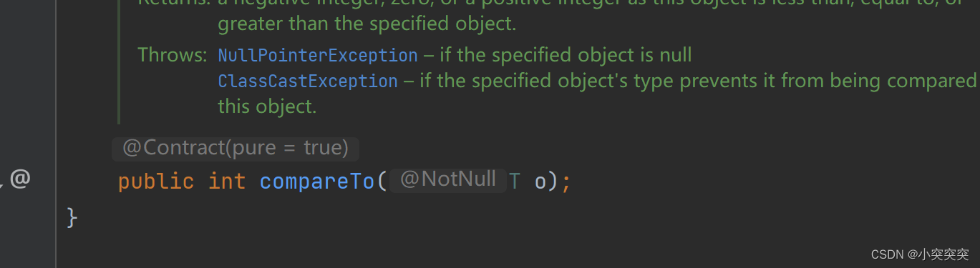Place the cursor on the compareTo method name
Screen dimensions: 980x268
click(317, 182)
